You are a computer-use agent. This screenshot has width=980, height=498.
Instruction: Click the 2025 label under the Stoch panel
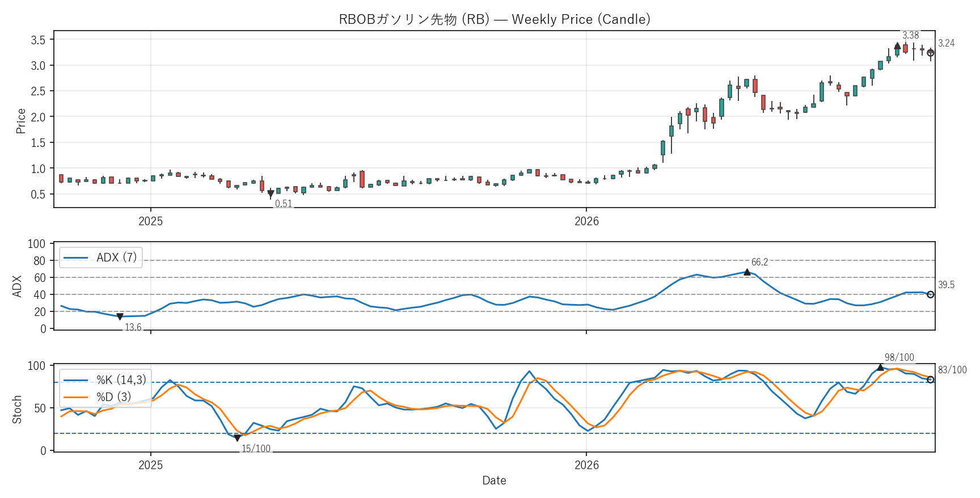pyautogui.click(x=151, y=465)
